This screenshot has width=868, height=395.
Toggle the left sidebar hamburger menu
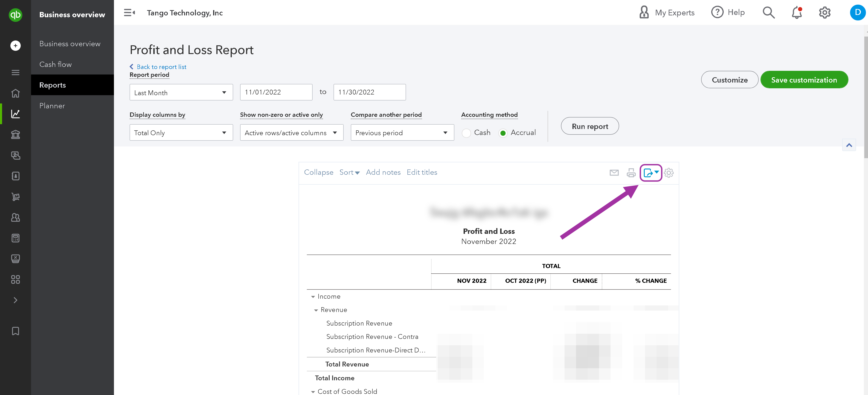(x=15, y=72)
